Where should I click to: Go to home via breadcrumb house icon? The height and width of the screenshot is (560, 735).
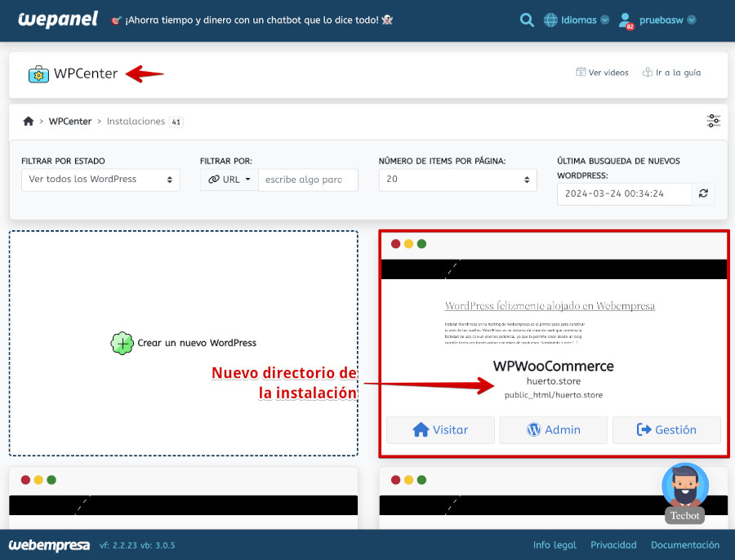click(x=29, y=122)
